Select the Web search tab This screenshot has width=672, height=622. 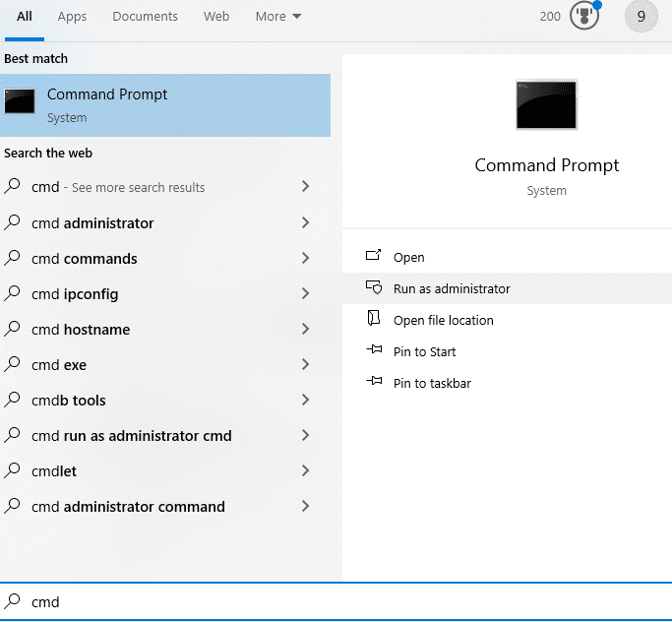[x=216, y=17]
